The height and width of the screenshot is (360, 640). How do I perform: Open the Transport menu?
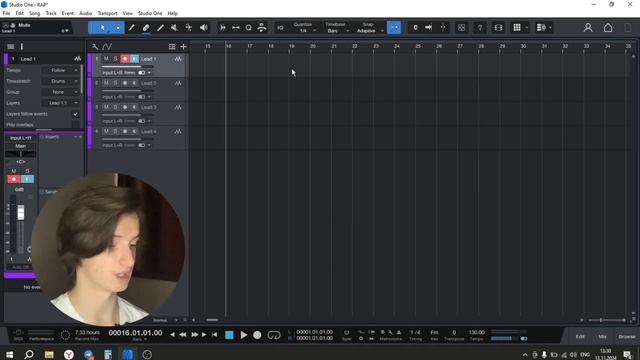tap(107, 13)
